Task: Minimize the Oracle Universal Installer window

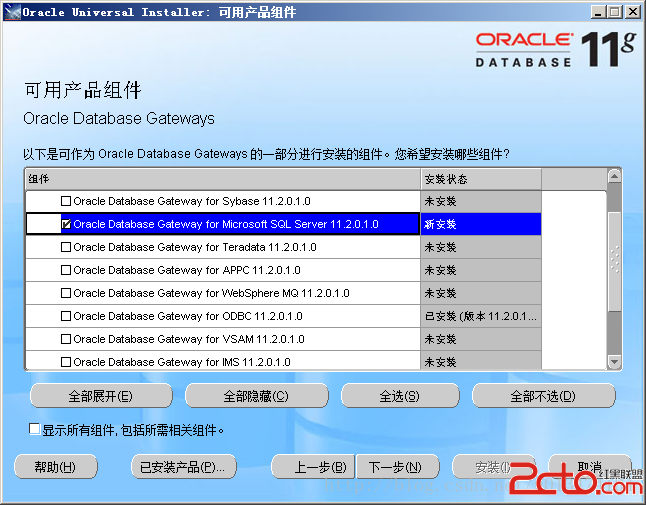Action: (598, 12)
